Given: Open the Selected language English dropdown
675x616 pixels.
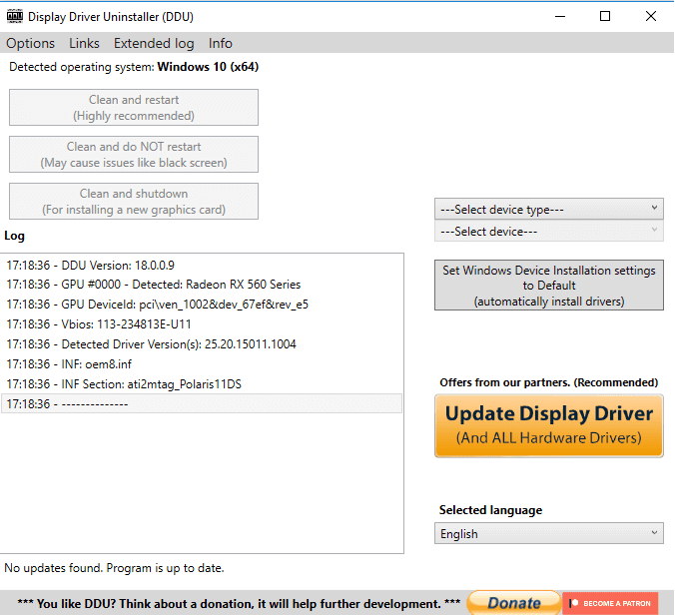Looking at the screenshot, I should point(549,534).
